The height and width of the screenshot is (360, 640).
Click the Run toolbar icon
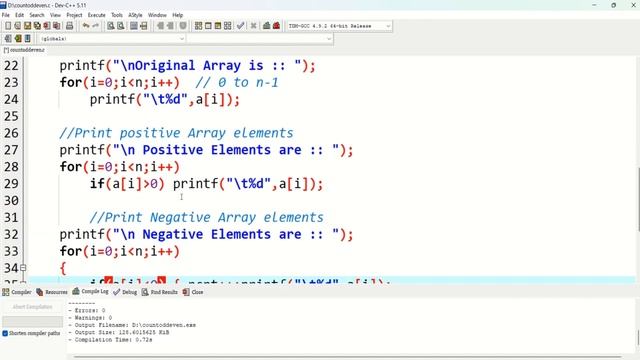pos(208,26)
